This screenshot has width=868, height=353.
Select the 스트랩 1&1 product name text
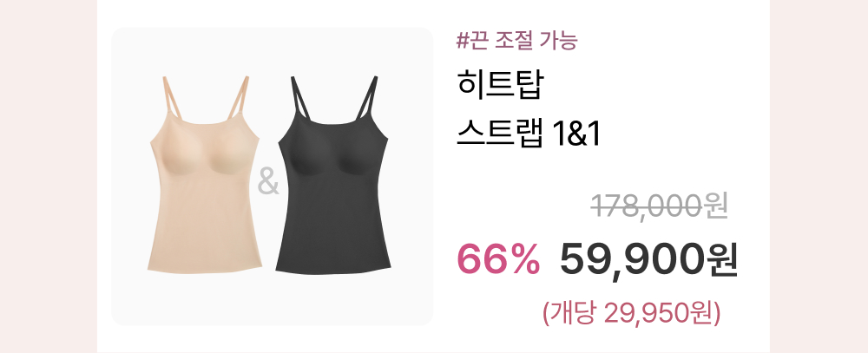tap(528, 134)
